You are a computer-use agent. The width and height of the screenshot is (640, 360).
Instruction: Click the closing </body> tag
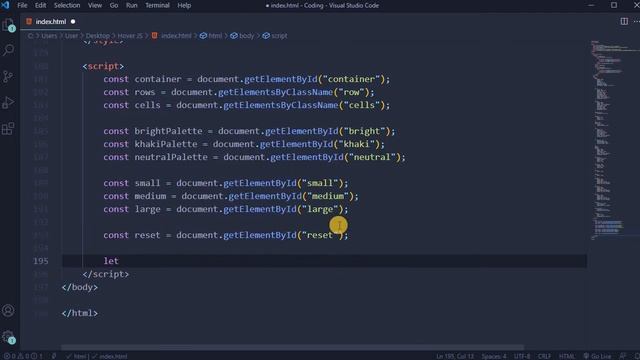(80, 287)
